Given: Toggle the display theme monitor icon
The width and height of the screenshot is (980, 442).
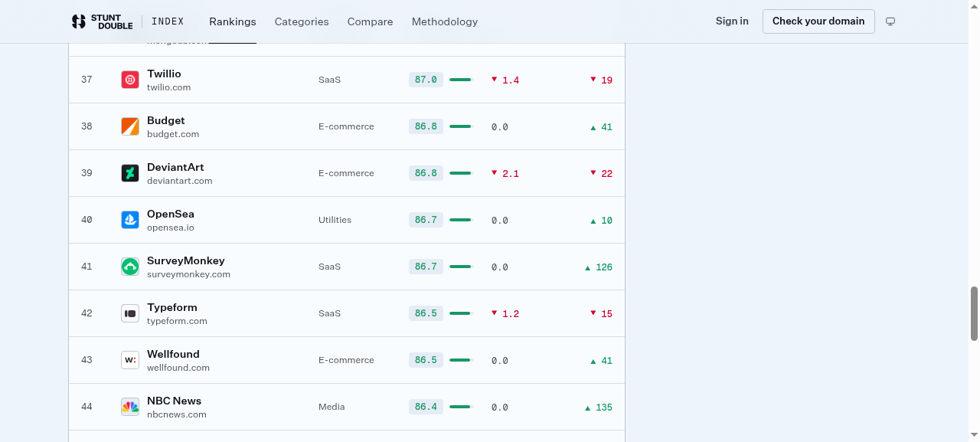Looking at the screenshot, I should coord(890,21).
